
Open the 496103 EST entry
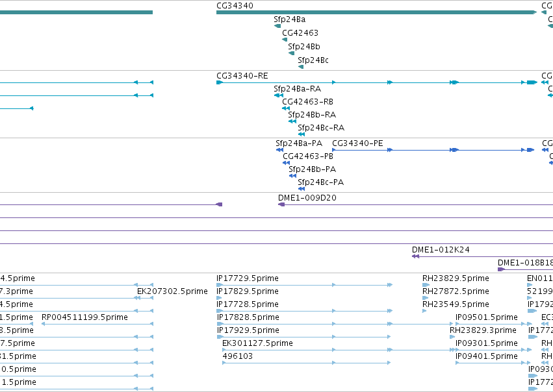point(237,356)
